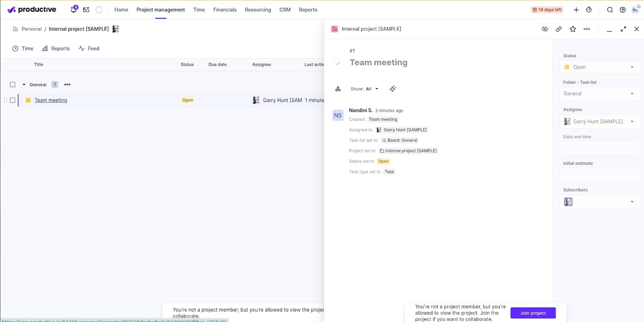Click the Date and time field
The image size is (644, 322).
[599, 148]
